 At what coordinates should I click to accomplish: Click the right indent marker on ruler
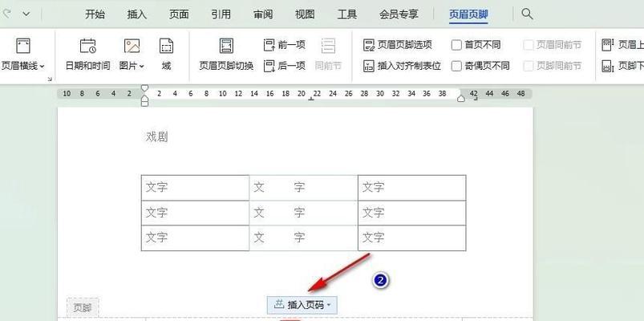click(x=461, y=98)
